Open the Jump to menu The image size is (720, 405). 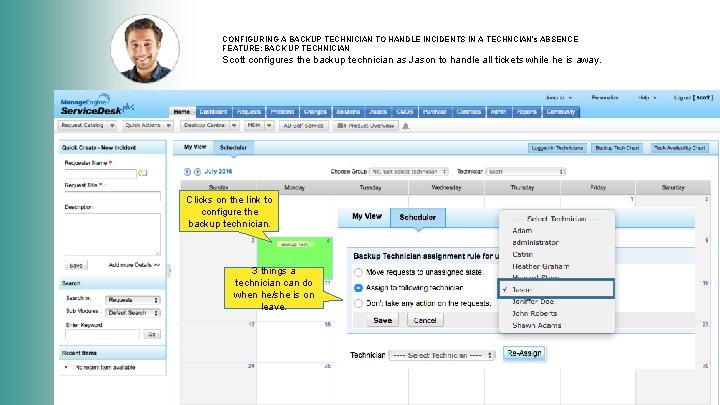pos(559,98)
